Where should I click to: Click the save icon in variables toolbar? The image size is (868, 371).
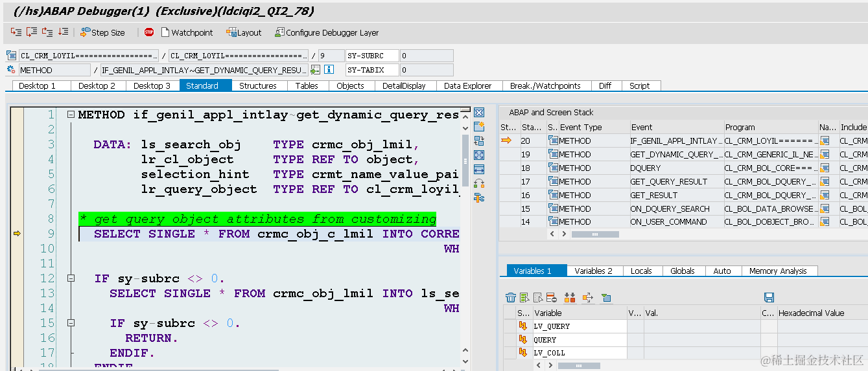(x=769, y=297)
